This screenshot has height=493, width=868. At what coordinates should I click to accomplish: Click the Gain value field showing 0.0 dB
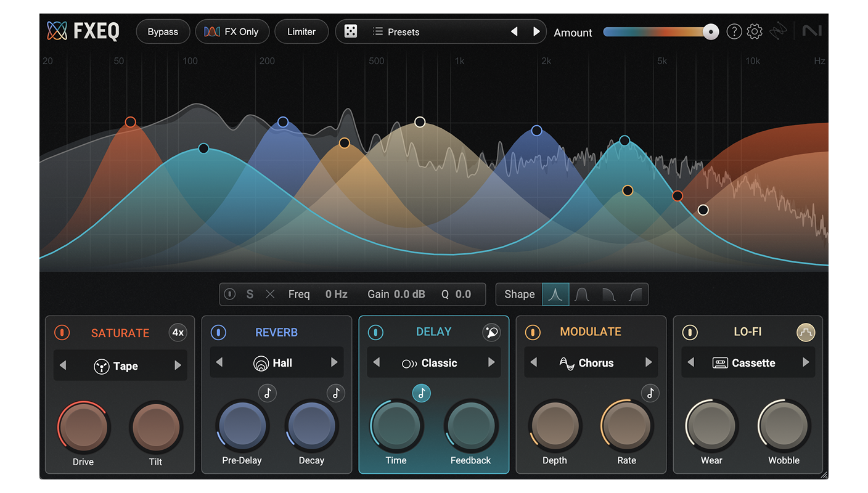409,295
